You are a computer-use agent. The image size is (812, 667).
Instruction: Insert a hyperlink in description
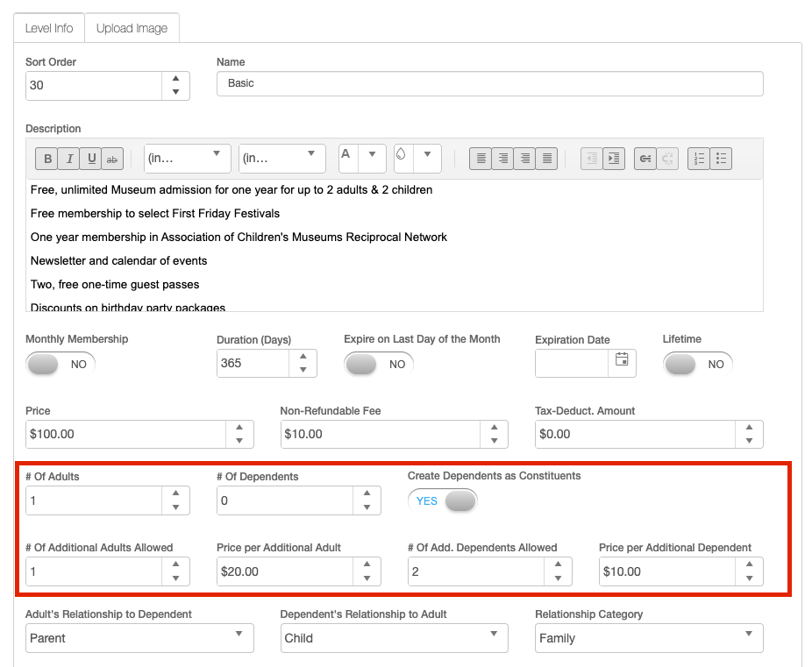tap(645, 159)
